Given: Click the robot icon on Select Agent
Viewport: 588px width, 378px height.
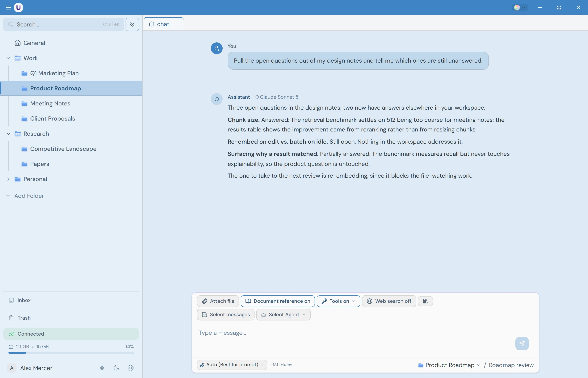Looking at the screenshot, I should pos(264,315).
